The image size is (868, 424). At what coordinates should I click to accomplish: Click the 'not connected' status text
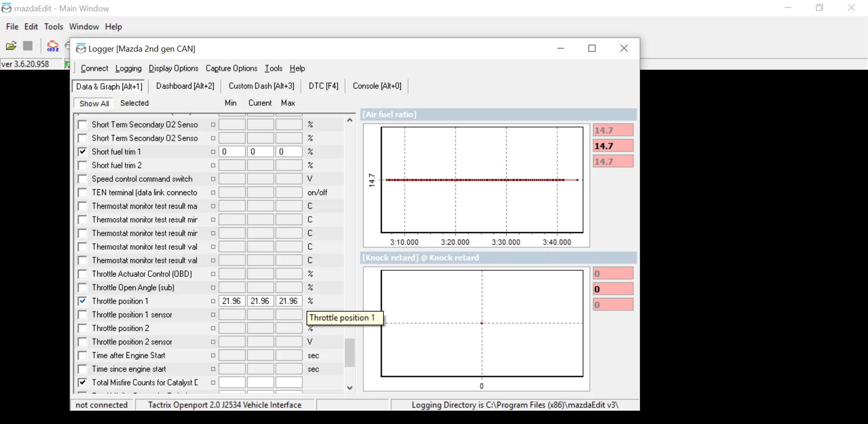pyautogui.click(x=102, y=405)
